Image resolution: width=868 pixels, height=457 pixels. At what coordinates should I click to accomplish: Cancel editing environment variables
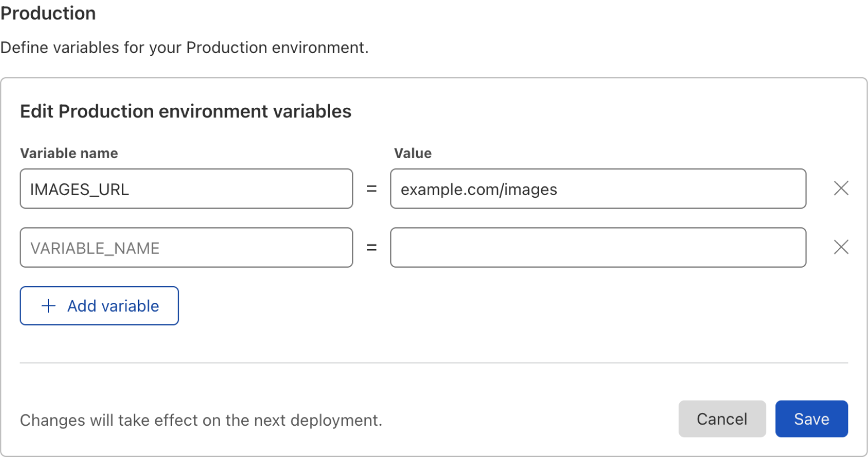point(722,418)
